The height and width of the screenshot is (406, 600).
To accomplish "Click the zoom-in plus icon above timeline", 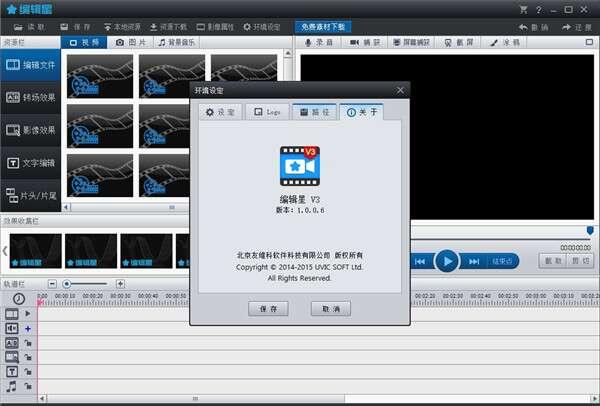I will 121,283.
